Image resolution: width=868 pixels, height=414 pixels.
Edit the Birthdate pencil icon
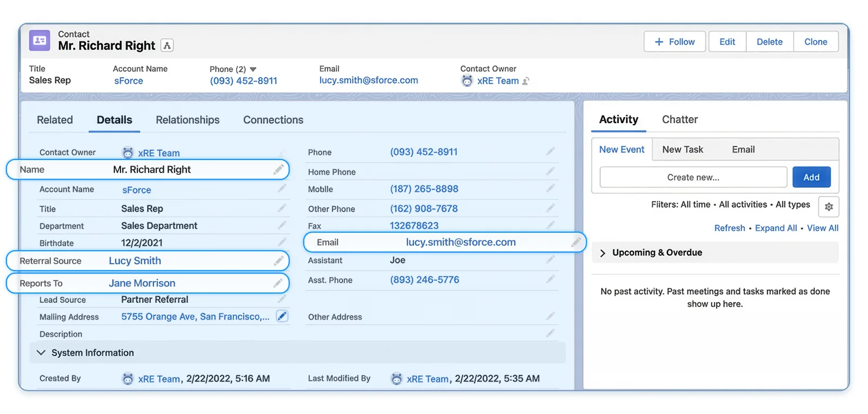(x=282, y=243)
